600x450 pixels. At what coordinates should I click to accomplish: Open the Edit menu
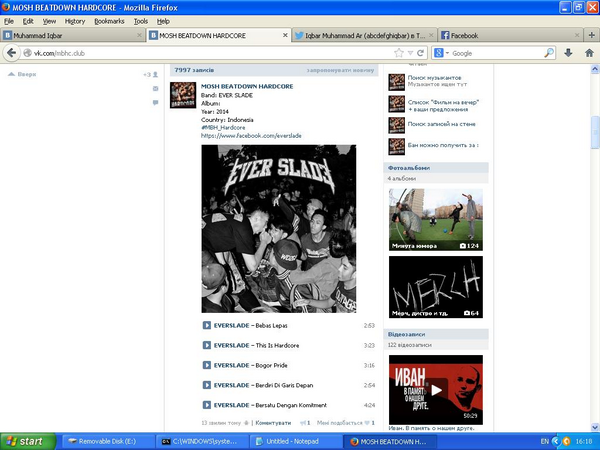click(28, 21)
